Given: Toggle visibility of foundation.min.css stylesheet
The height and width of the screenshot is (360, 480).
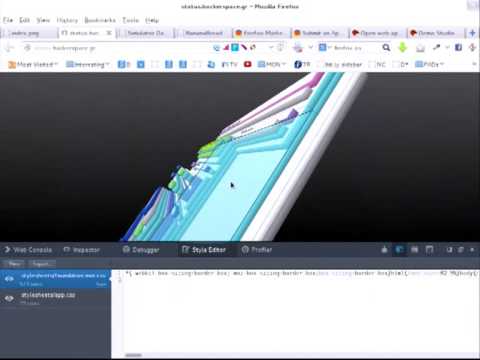Looking at the screenshot, I should 9,279.
